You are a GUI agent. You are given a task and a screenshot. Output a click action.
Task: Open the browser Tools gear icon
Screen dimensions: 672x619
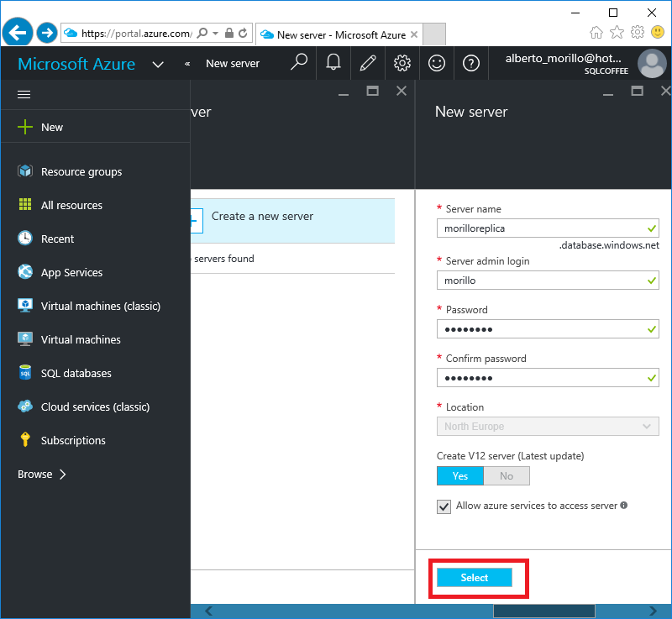pyautogui.click(x=638, y=32)
